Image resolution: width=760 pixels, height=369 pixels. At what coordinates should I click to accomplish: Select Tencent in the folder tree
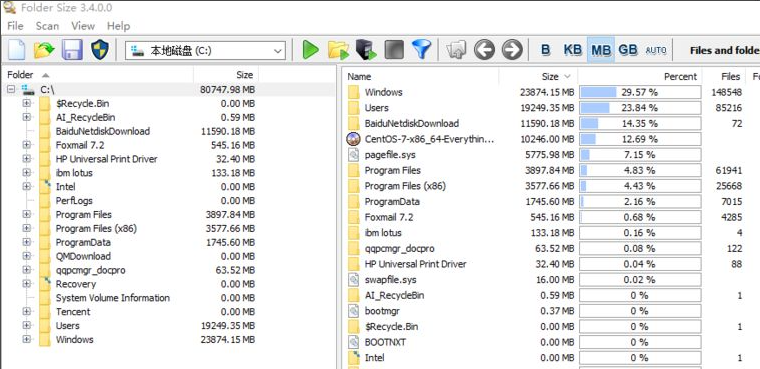73,312
